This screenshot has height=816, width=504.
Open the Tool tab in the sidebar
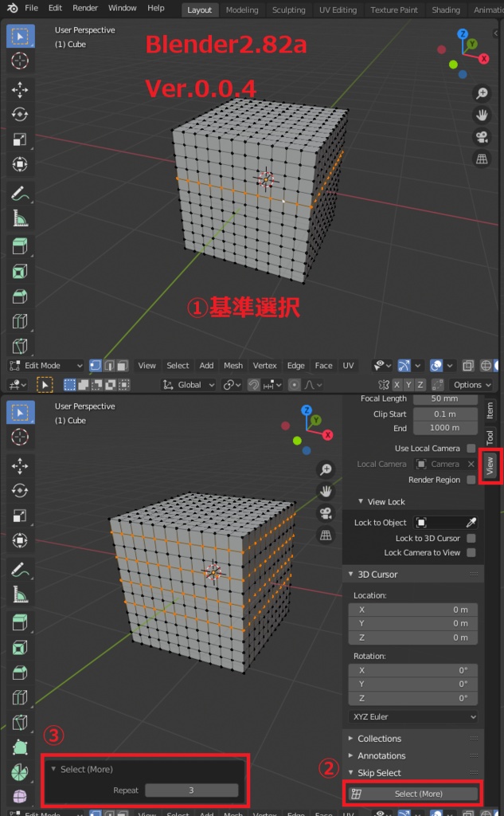[490, 437]
